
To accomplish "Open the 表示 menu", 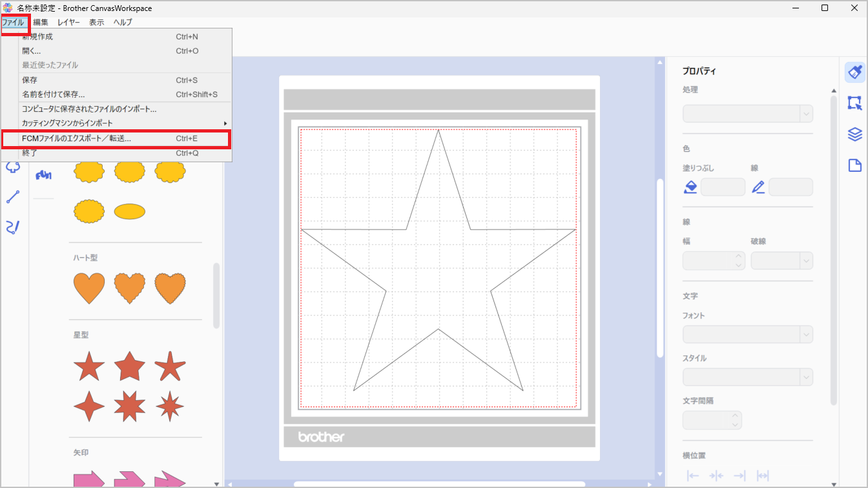I will 97,22.
